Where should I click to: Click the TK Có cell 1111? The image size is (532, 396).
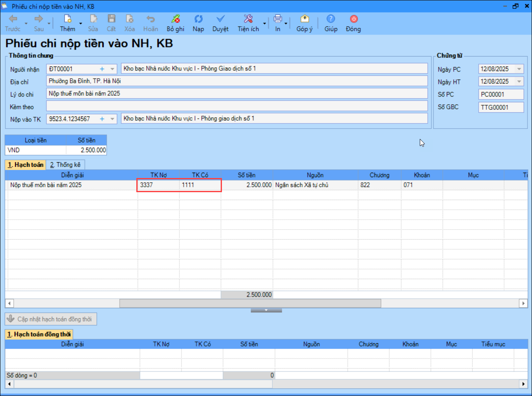[x=200, y=185]
